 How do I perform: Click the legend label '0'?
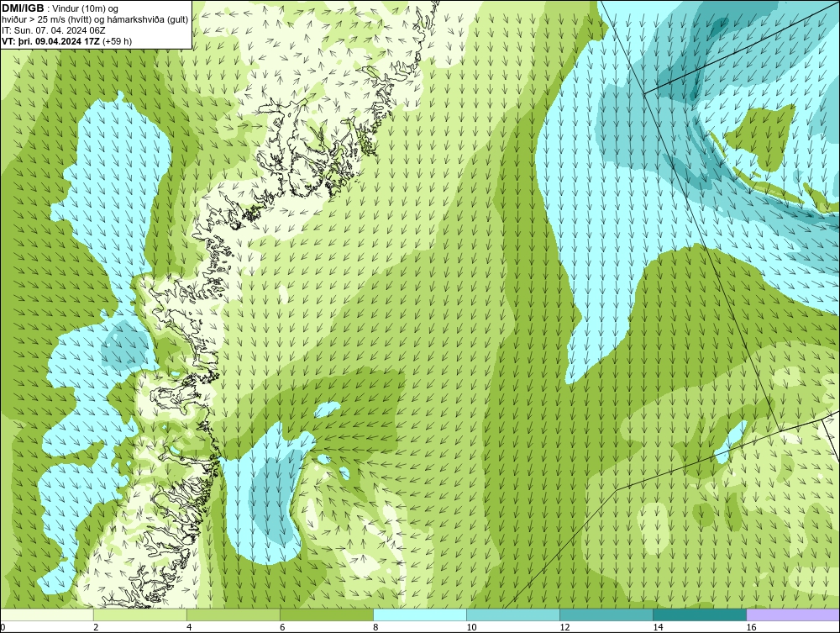[3, 627]
